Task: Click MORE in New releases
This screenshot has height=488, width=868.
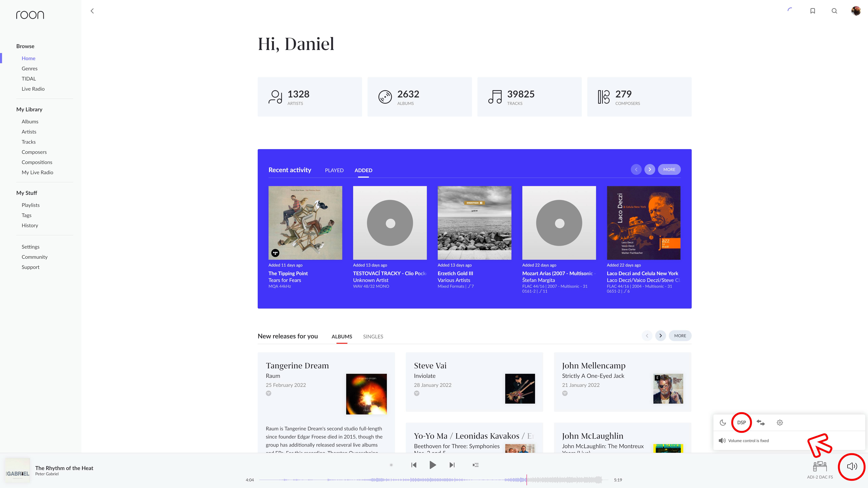Action: click(x=680, y=335)
